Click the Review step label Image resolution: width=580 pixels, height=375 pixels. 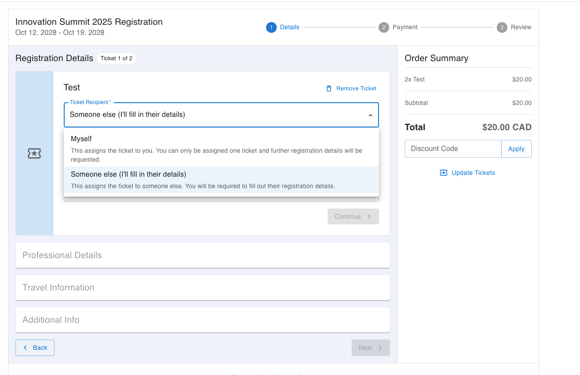click(x=521, y=27)
